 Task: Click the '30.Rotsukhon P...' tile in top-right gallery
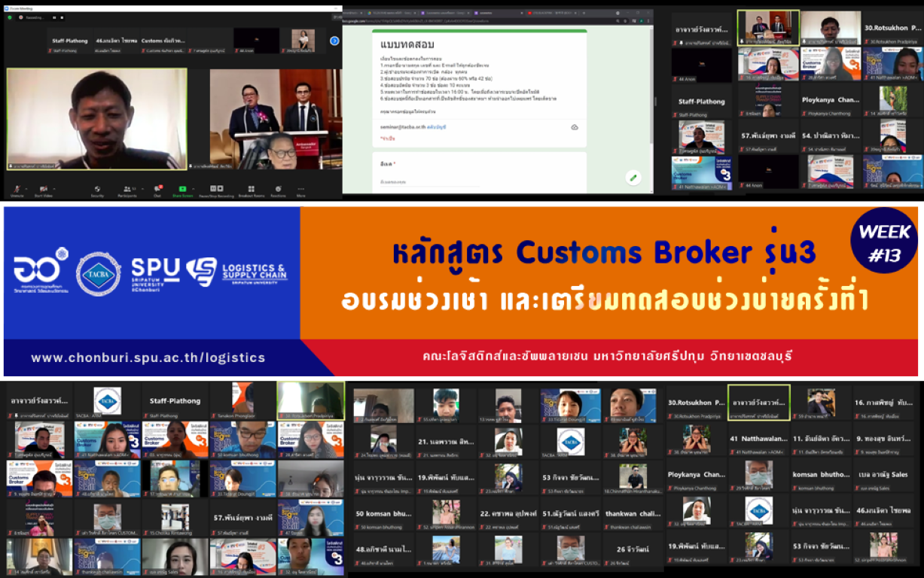892,28
